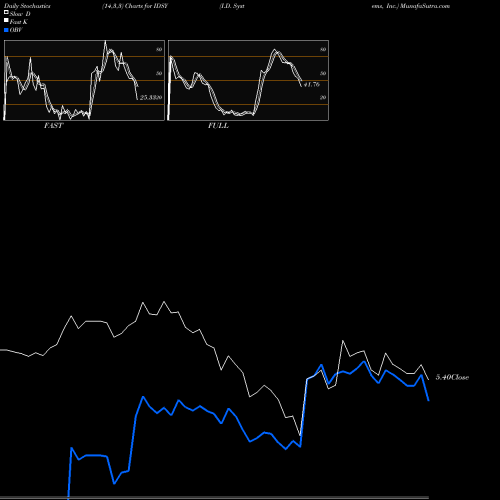Click the MunafaSutra.com watermark text
The width and height of the screenshot is (500, 500).
tap(425, 6)
